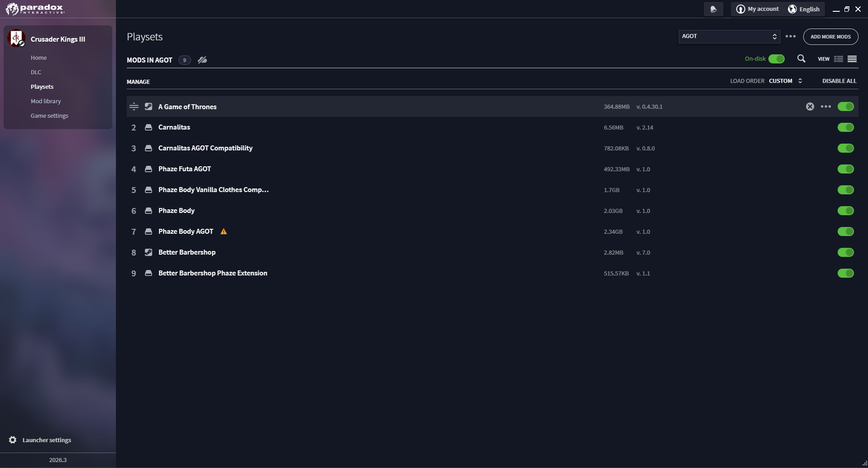This screenshot has width=868, height=468.
Task: Click the 2.34GB size value
Action: tap(613, 232)
